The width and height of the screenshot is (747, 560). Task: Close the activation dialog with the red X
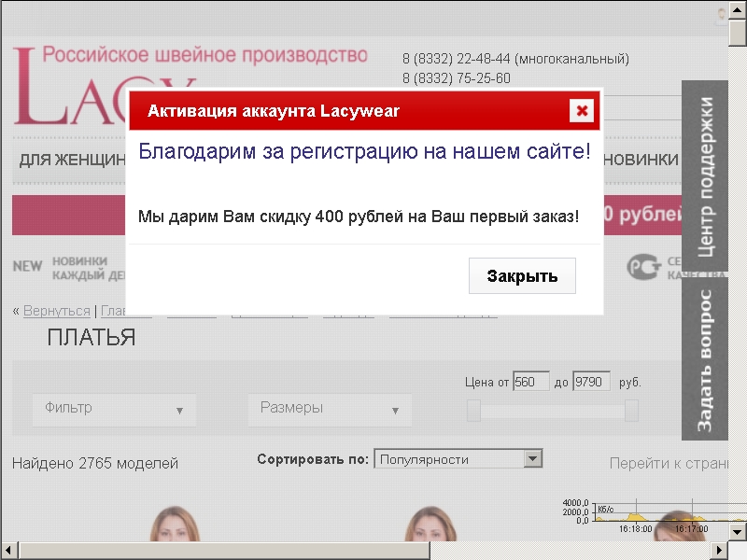(x=581, y=110)
